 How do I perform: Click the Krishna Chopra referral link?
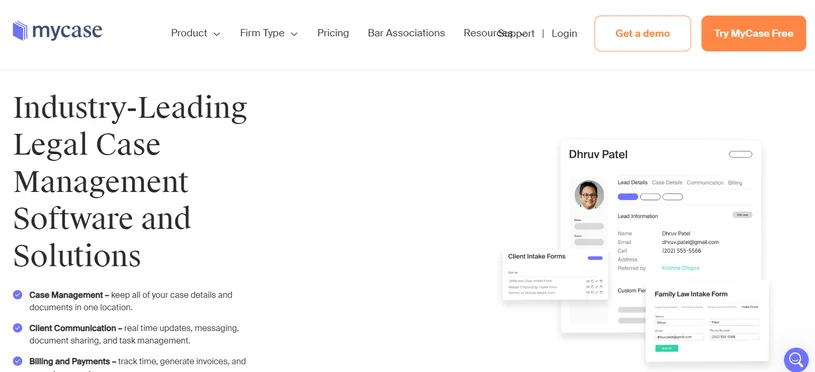(680, 268)
